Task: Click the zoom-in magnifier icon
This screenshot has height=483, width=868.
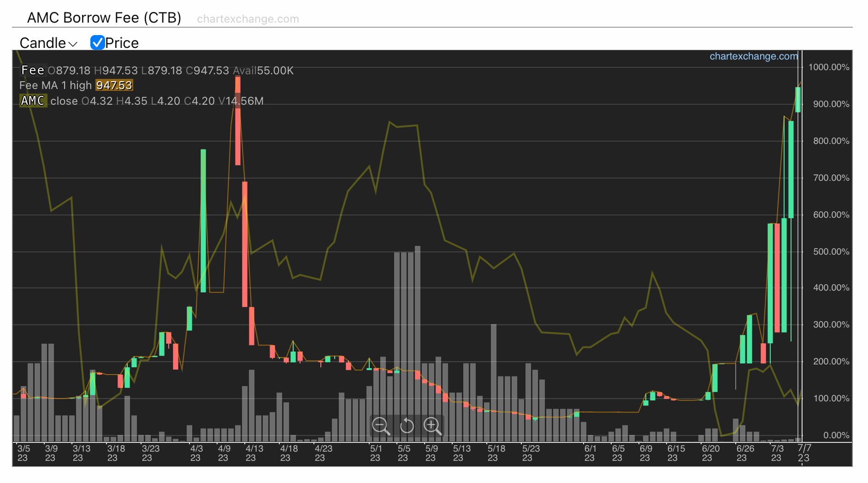Action: coord(432,426)
